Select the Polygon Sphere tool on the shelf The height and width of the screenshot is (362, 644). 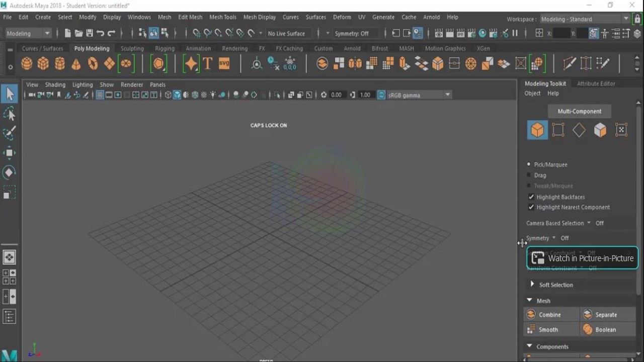click(27, 63)
